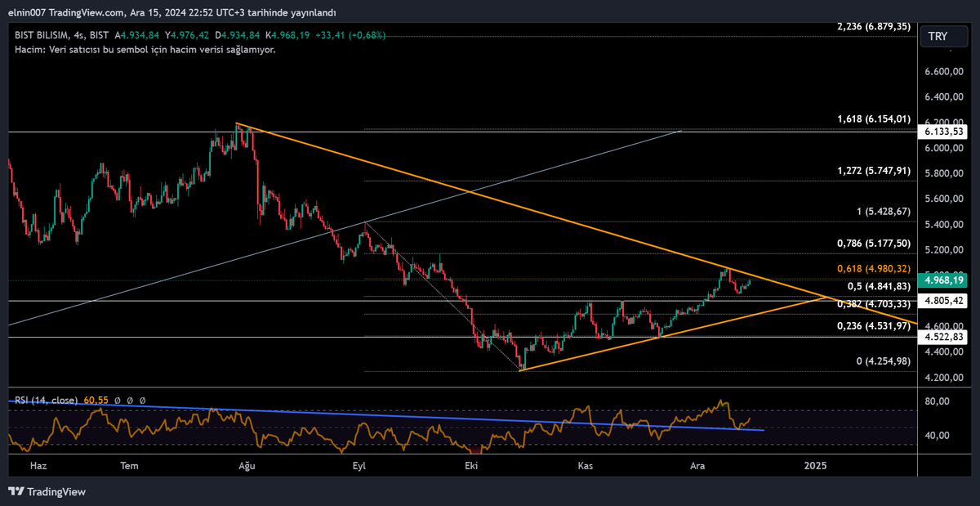Click the 4.200,00 price scale label
980x506 pixels.
tap(942, 378)
